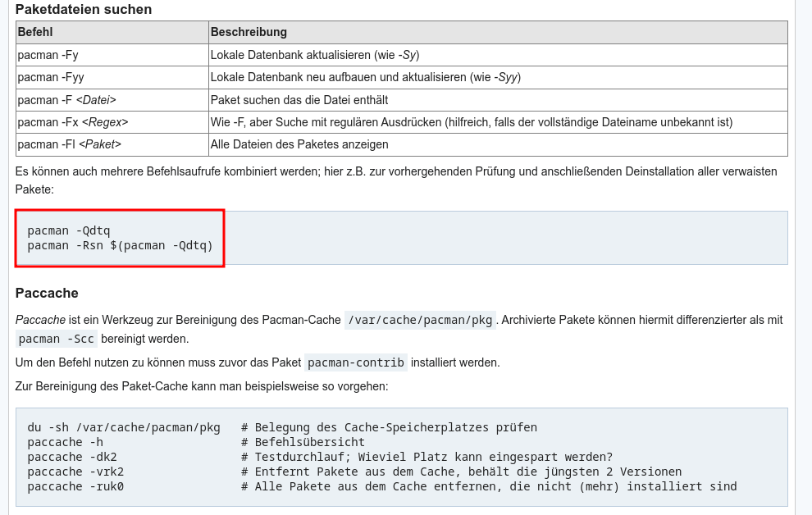Click the 'du -sh /var/cache/pacman/pkg' command line
The image size is (812, 515).
click(123, 427)
